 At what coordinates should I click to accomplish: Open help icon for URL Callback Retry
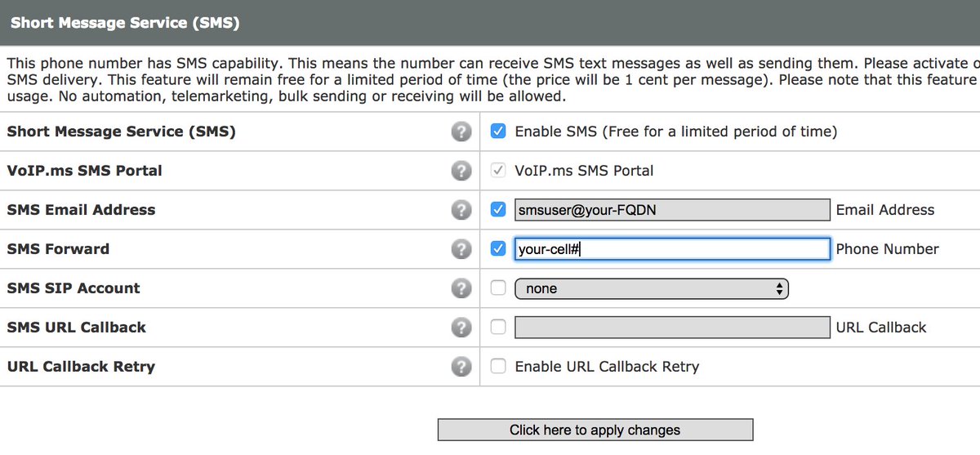[x=461, y=367]
